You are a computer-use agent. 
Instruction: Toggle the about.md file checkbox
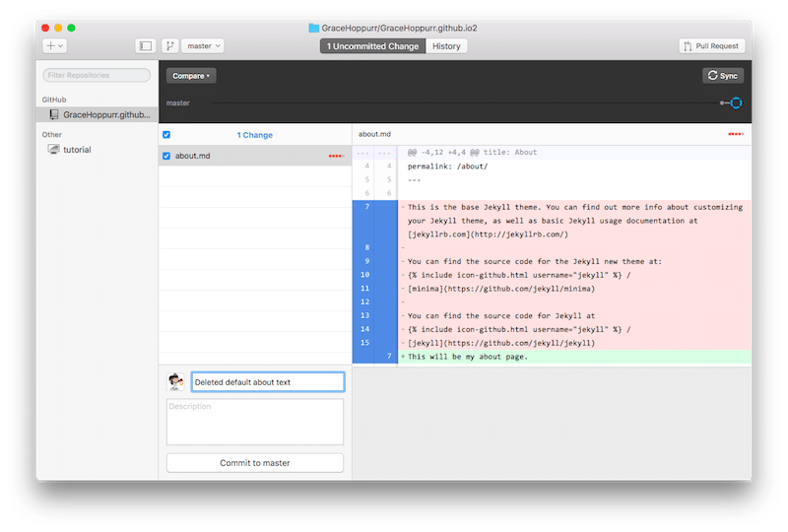[166, 156]
